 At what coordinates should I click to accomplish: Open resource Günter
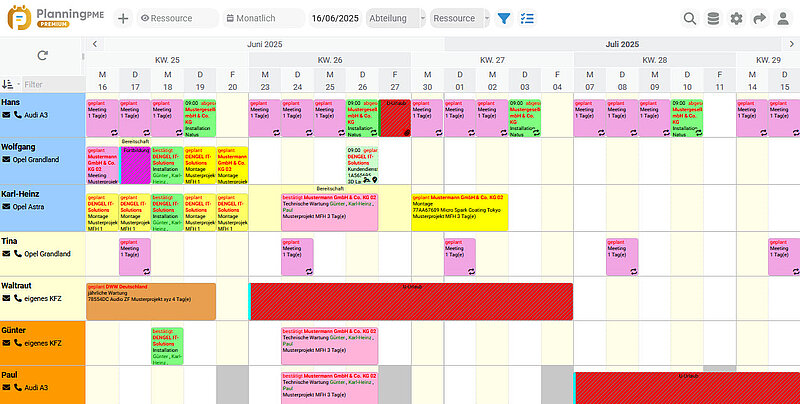click(x=14, y=330)
